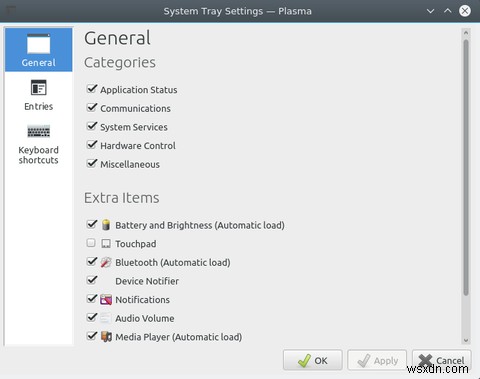Toggle the Notifications checkbox

[91, 299]
